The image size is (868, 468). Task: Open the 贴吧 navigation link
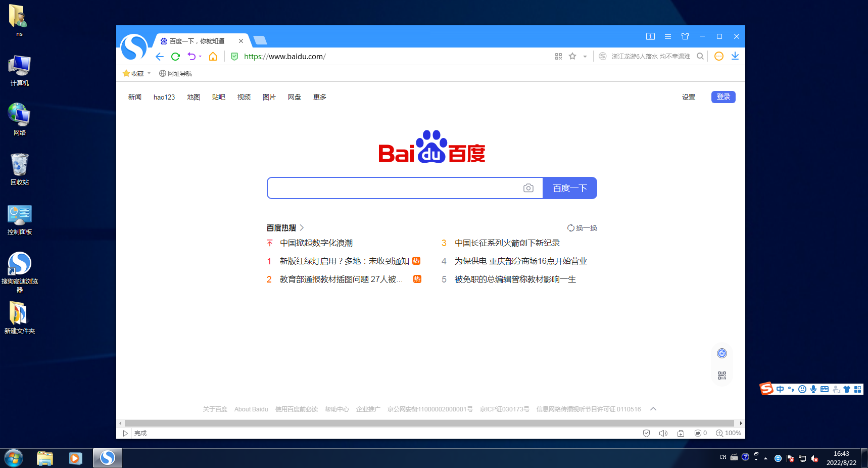(x=219, y=97)
